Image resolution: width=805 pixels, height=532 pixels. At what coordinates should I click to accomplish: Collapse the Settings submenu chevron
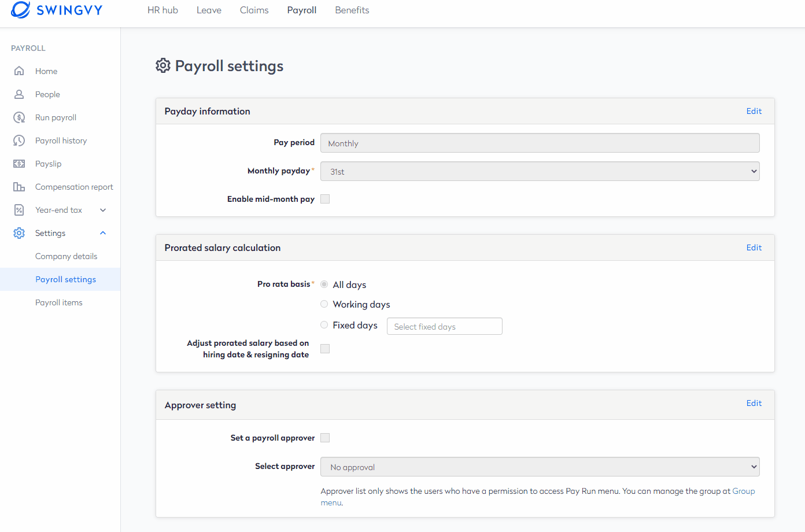[103, 233]
